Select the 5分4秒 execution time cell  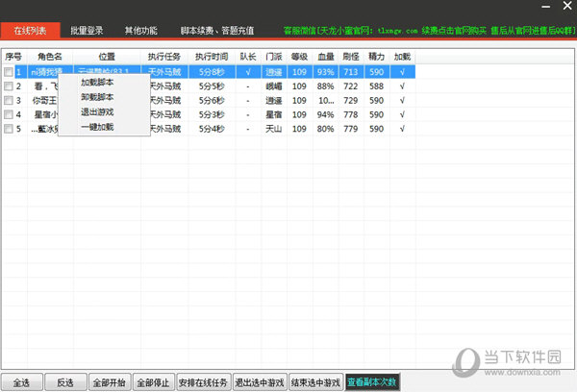point(212,129)
